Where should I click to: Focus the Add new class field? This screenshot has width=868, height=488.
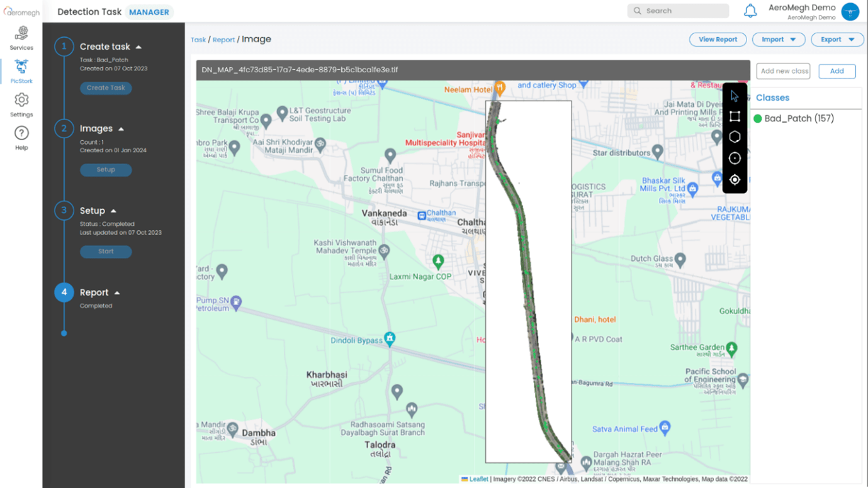coord(783,71)
